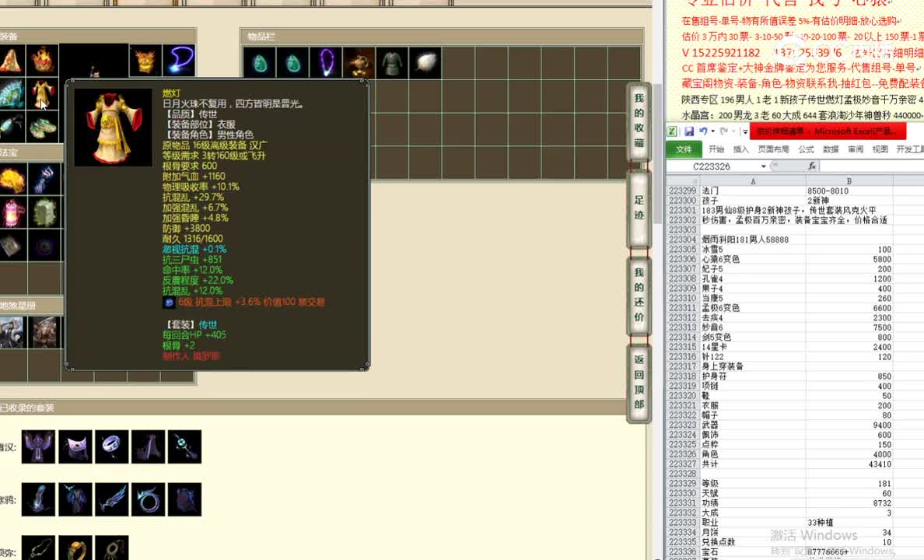The width and height of the screenshot is (924, 560).
Task: Select the glowing blue necklace equipment icon
Action: [x=179, y=60]
